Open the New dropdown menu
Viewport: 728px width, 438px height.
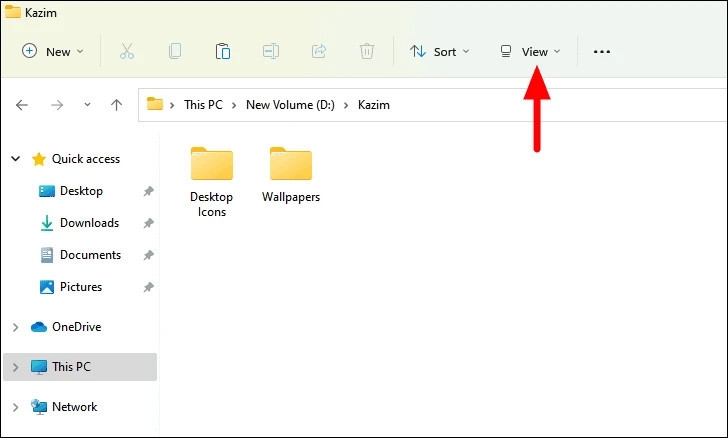(x=53, y=51)
